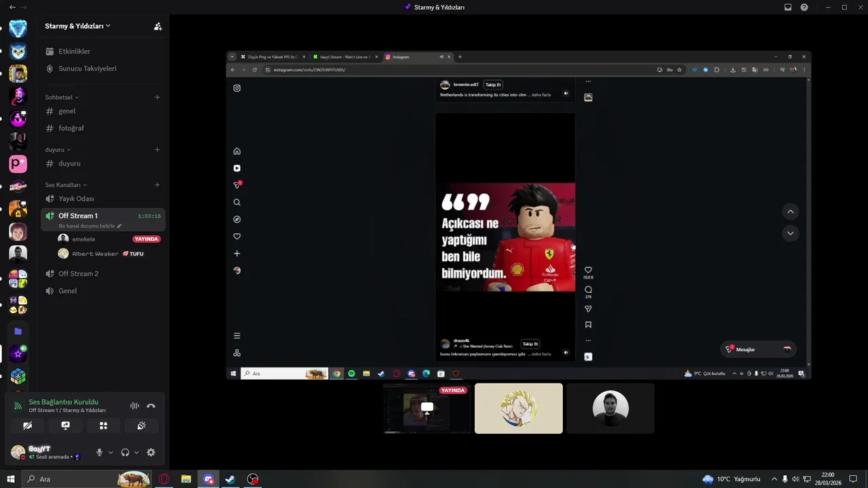Select the dark-haired man avatar participant tile

pyautogui.click(x=610, y=408)
